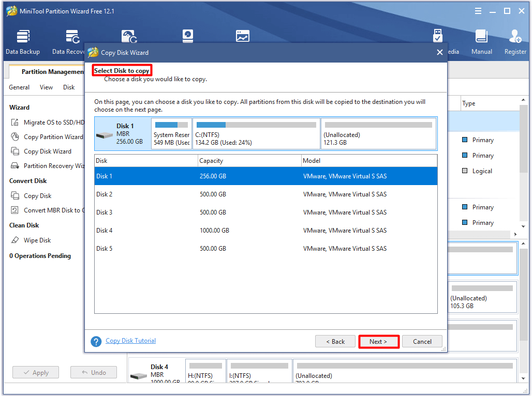Cancel the Copy Disk Wizard

click(422, 341)
